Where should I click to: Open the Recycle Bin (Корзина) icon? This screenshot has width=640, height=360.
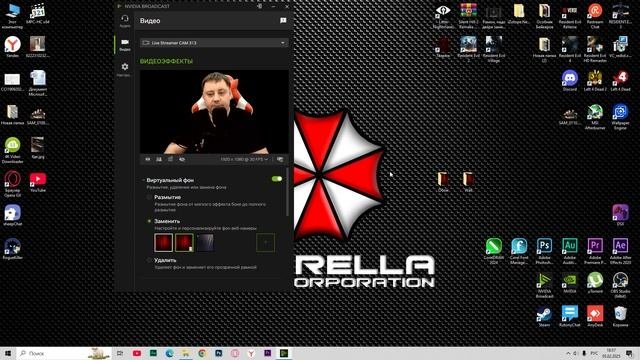(x=620, y=316)
